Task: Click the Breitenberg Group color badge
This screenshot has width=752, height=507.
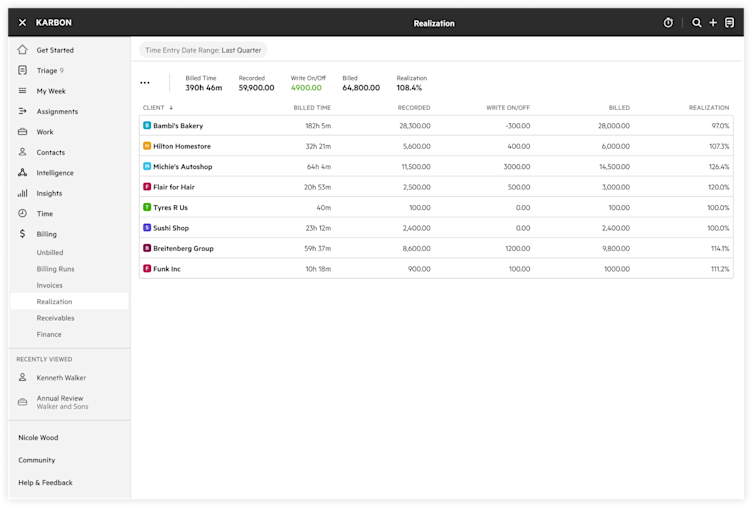Action: [x=147, y=248]
